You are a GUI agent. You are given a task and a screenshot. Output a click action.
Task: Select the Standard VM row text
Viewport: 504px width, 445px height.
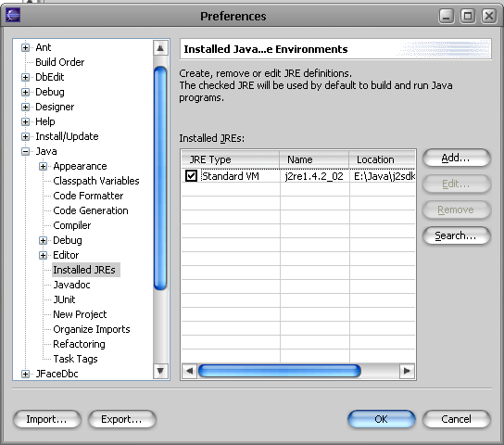(230, 176)
